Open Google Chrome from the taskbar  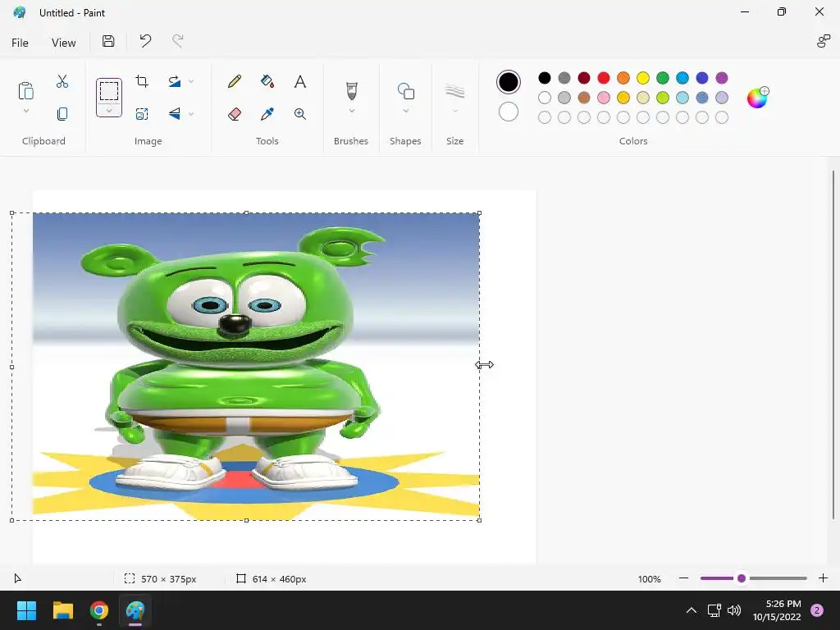(99, 610)
